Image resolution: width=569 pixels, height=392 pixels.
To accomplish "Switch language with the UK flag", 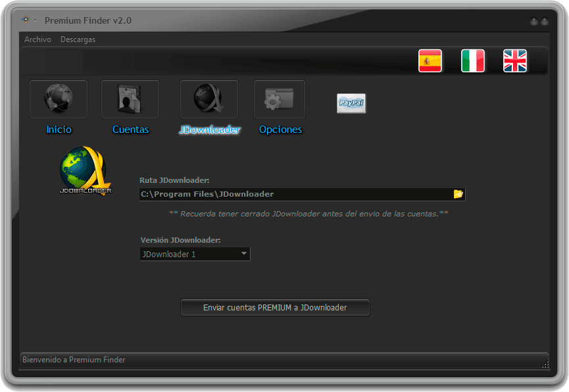I will click(x=515, y=61).
